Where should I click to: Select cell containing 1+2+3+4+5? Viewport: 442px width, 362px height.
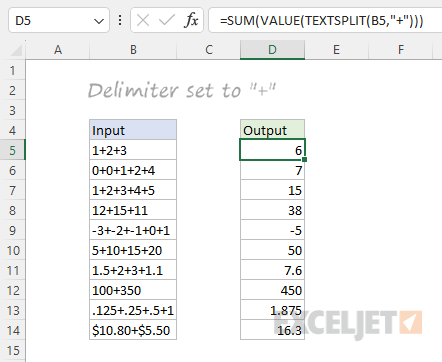(x=133, y=190)
